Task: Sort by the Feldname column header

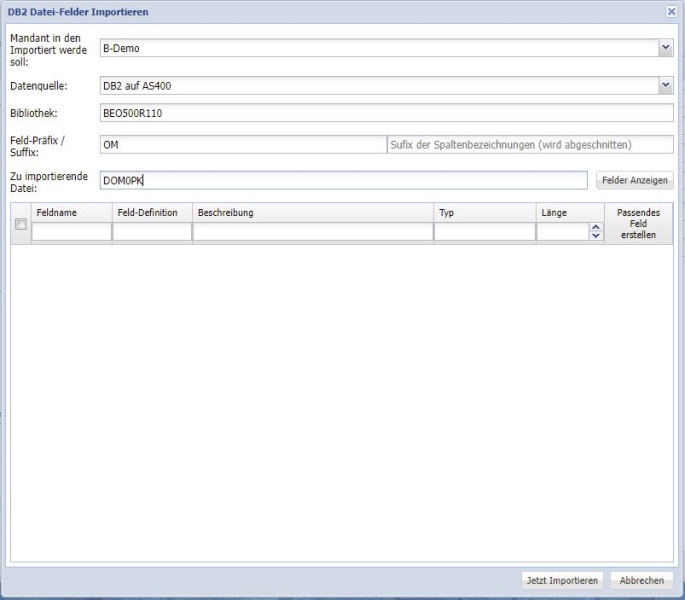Action: (71, 213)
